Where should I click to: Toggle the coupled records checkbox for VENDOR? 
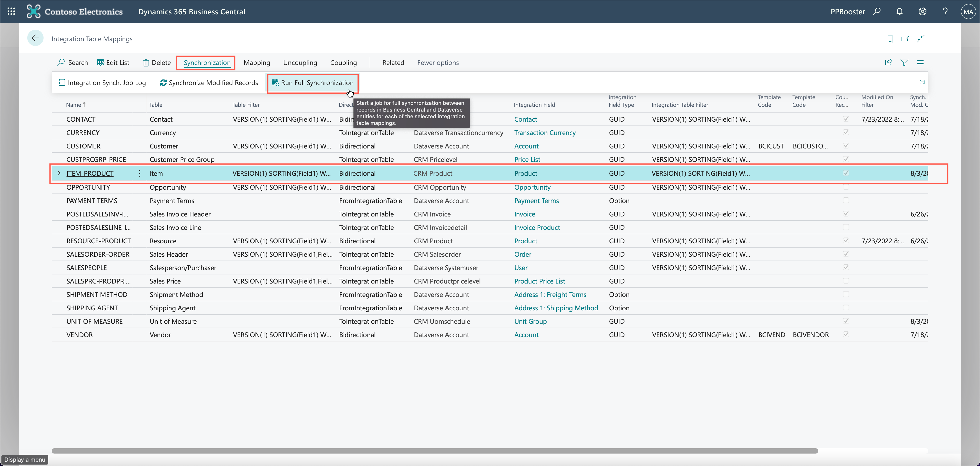pos(846,334)
